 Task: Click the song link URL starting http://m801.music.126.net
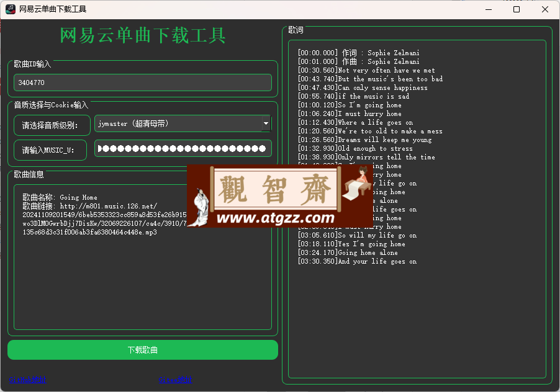[x=89, y=206]
